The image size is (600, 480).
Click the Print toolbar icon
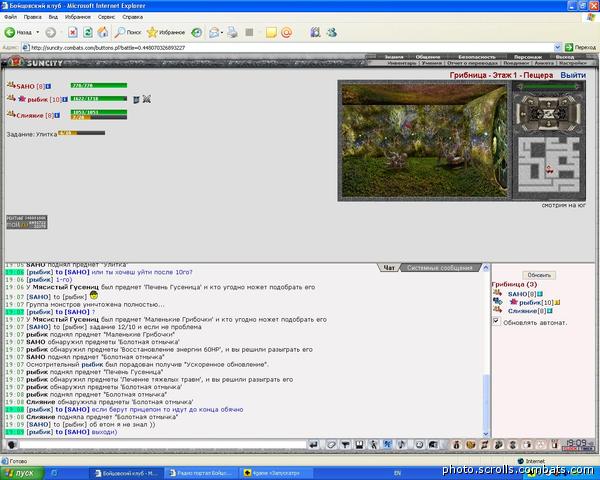pos(232,33)
